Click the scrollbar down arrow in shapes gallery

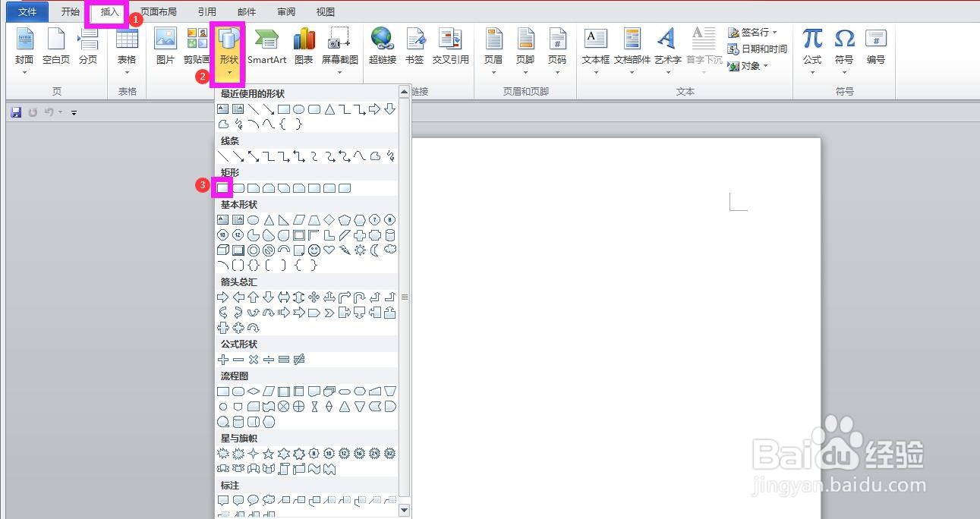pyautogui.click(x=403, y=510)
